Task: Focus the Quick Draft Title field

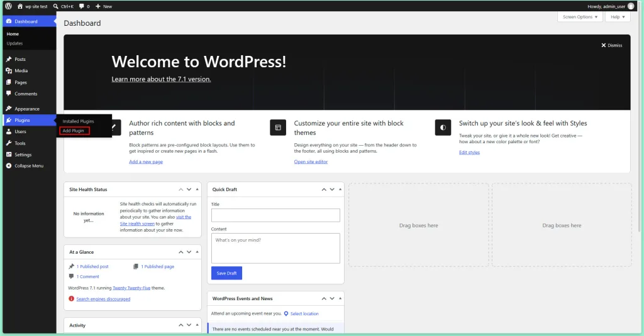Action: pos(275,215)
